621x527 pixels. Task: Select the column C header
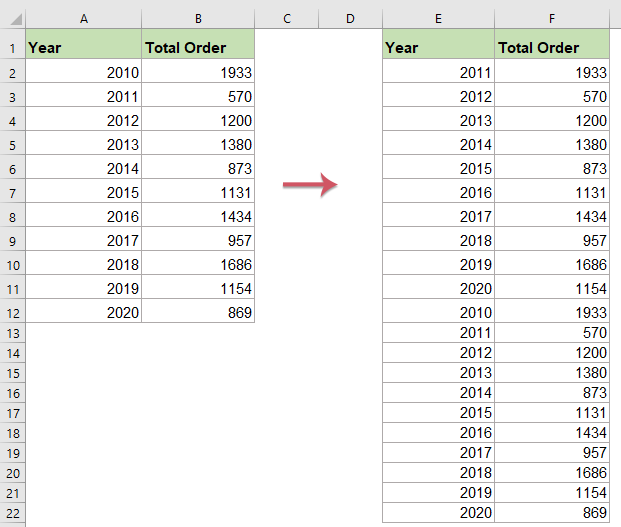(x=286, y=19)
